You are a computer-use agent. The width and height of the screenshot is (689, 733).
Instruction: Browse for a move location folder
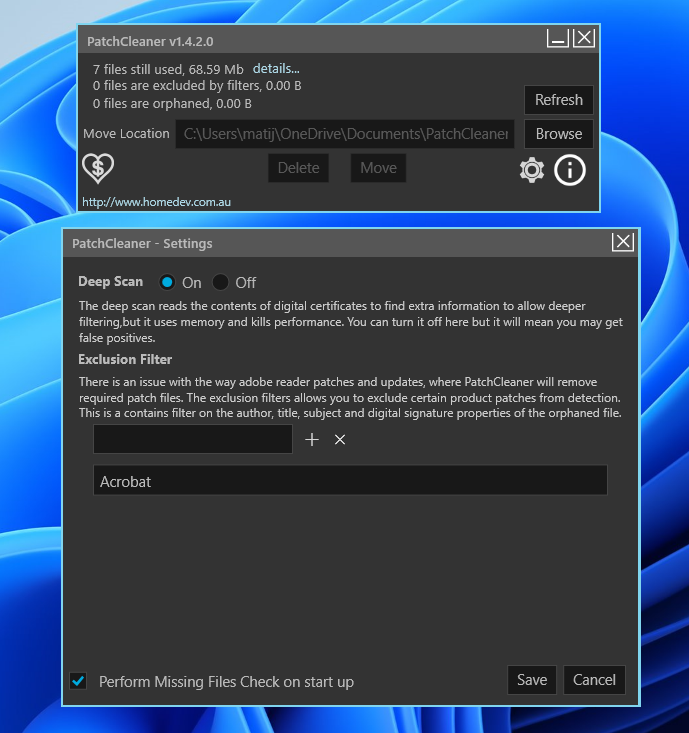pos(558,134)
